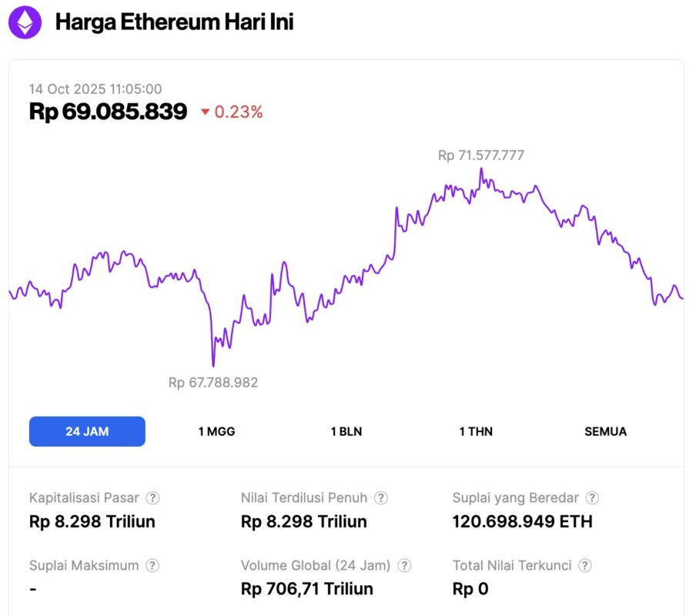Click Total Nilai Terkunci info icon
This screenshot has height=616, width=689.
(x=585, y=566)
